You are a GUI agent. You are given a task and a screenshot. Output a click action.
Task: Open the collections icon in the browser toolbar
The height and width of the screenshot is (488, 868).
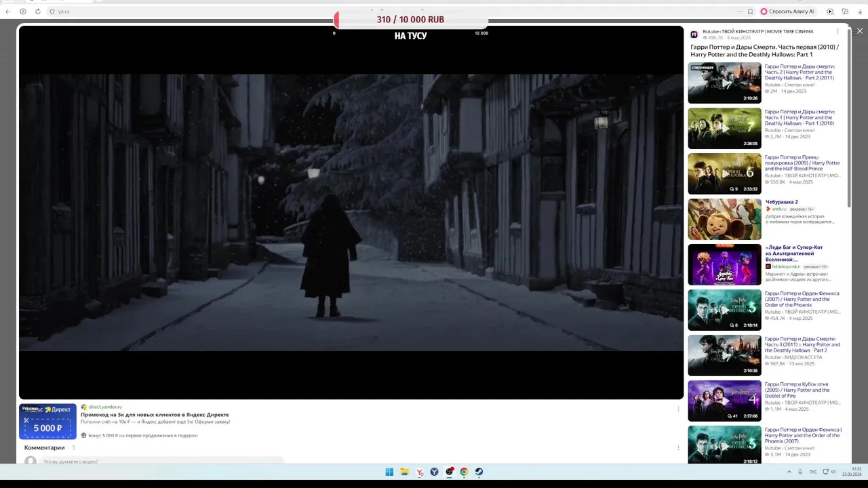pos(845,12)
